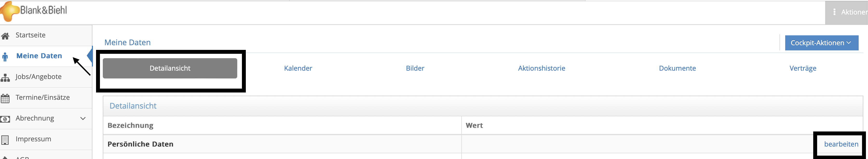Open the Aktionshistorie tab
Viewport: 868px width, 159px height.
[541, 68]
